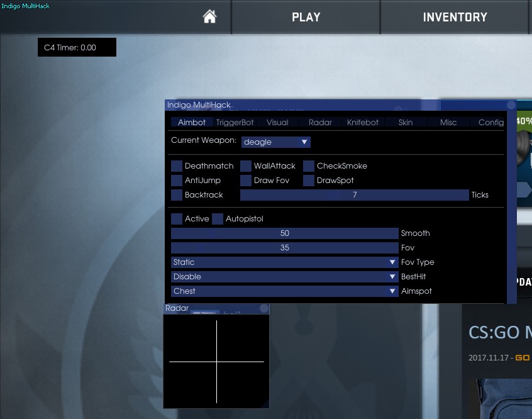Toggle the DrawSpot checkbox
The image size is (532, 419).
point(308,181)
